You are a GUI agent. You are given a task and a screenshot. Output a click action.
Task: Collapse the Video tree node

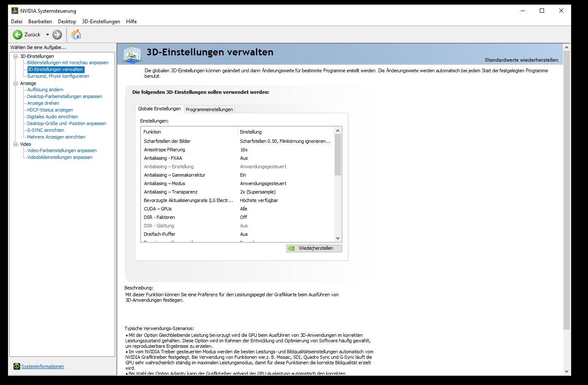point(16,144)
